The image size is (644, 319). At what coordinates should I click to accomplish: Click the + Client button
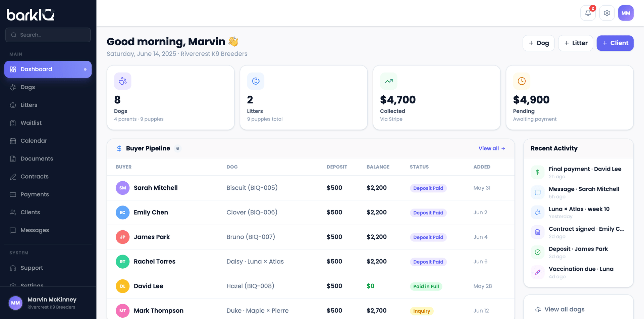point(615,43)
